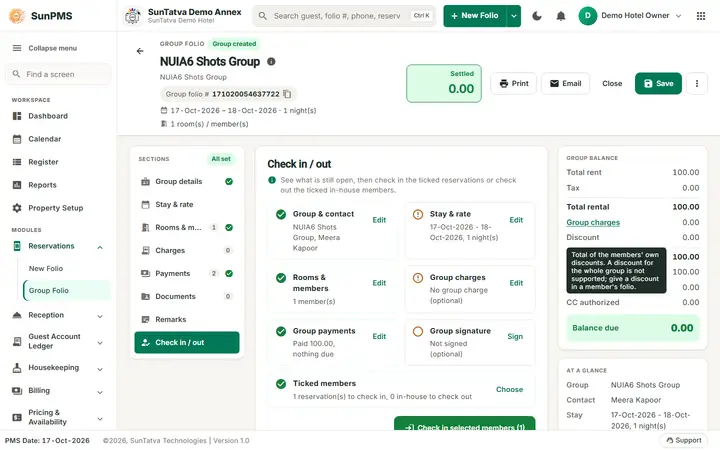The width and height of the screenshot is (720, 450).
Task: Expand the Housekeeping module
Action: point(100,369)
